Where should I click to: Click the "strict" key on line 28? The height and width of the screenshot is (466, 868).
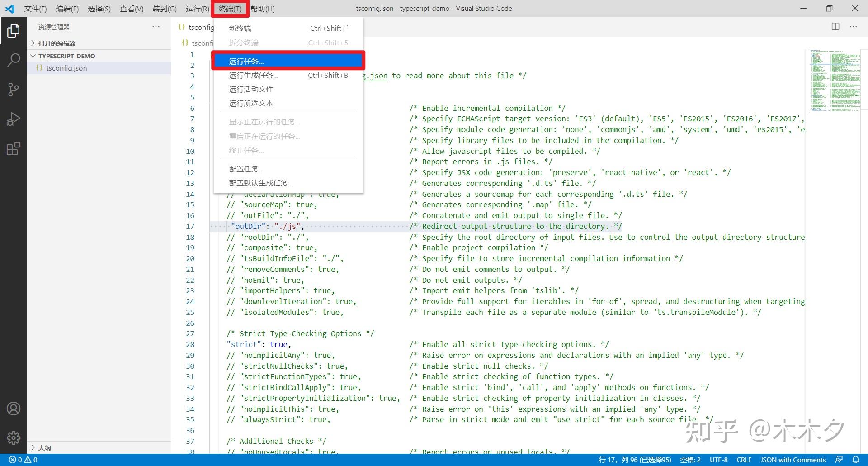(x=244, y=344)
